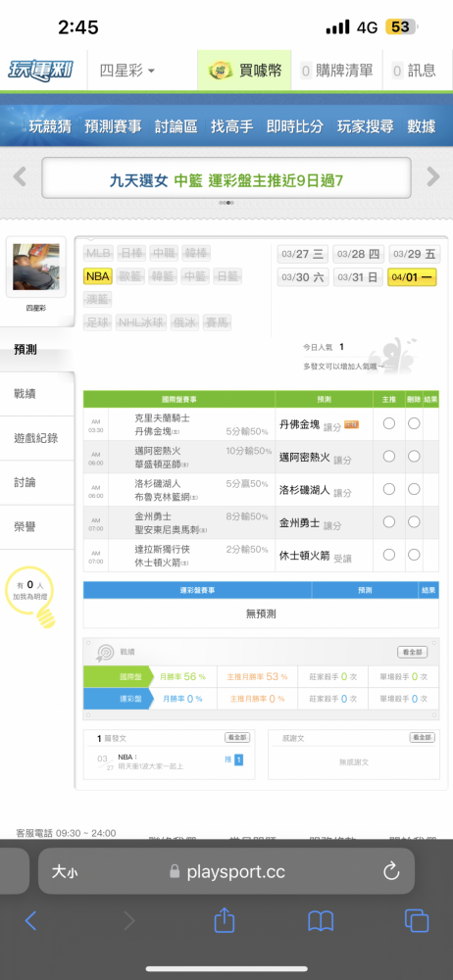Switch to 榮譽 sidebar tab
This screenshot has height=980, width=453.
pos(37,527)
